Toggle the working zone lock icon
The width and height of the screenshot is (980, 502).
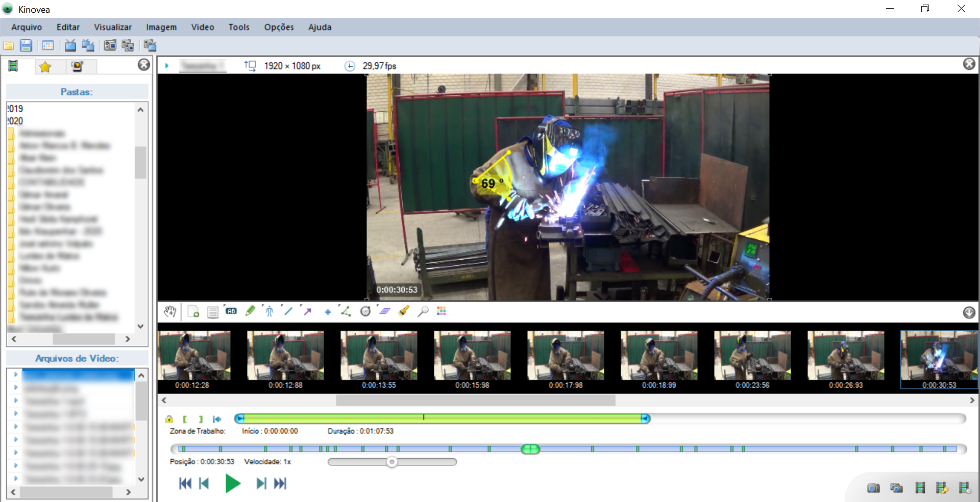[x=169, y=419]
